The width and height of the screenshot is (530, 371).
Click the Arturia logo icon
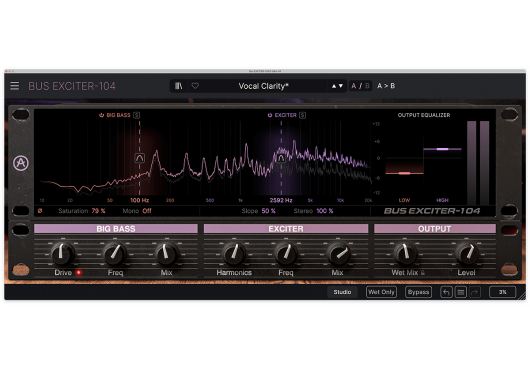tap(21, 163)
